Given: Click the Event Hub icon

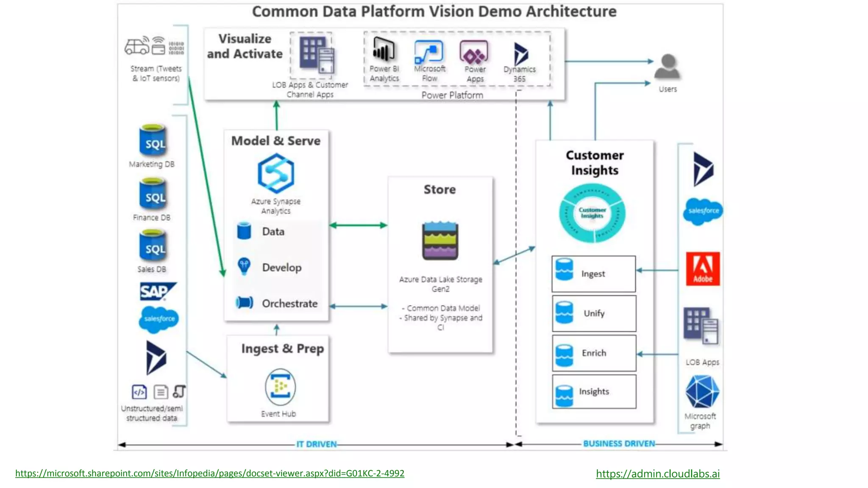Looking at the screenshot, I should 280,387.
